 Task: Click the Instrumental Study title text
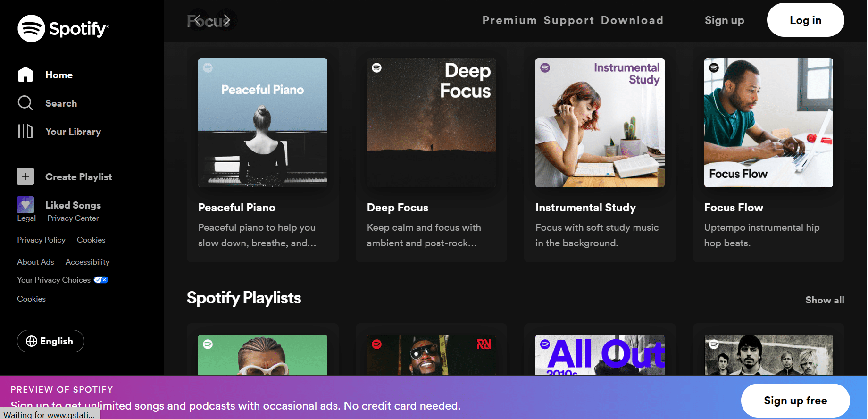pos(585,208)
